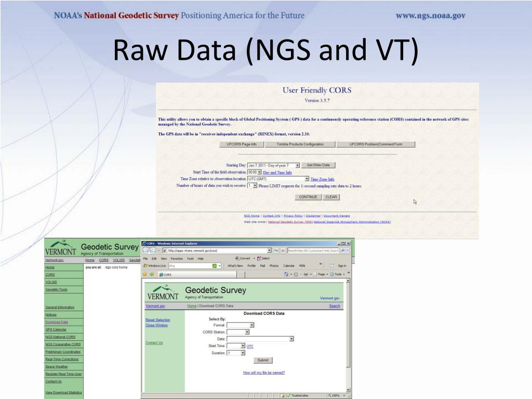
Task: Open the Start Time of field observation dropdown
Action: [255, 172]
